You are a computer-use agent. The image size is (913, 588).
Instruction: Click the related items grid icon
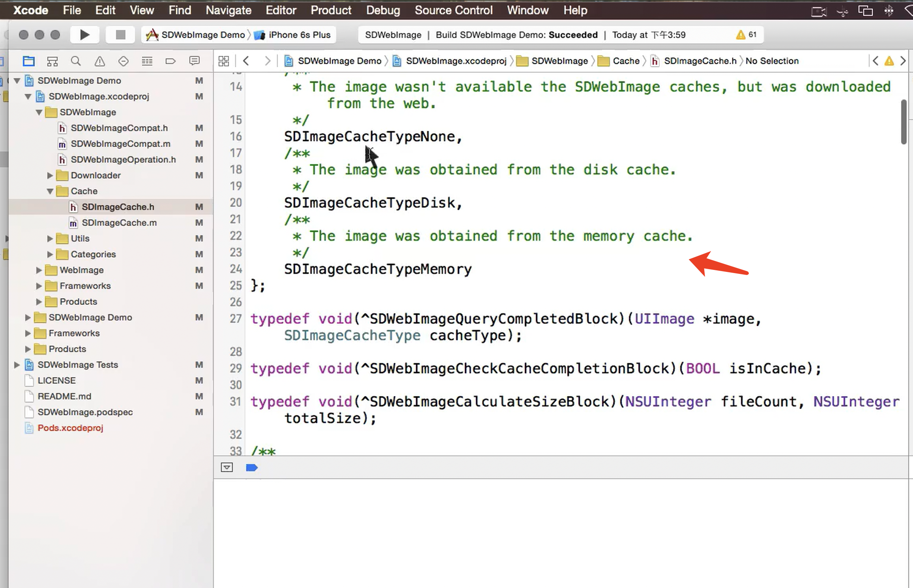point(224,61)
